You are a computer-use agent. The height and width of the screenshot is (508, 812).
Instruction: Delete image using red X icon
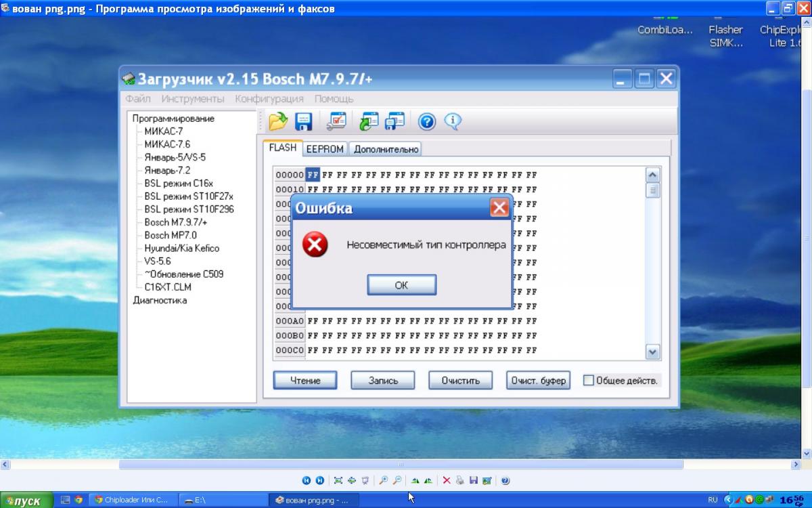pos(447,480)
